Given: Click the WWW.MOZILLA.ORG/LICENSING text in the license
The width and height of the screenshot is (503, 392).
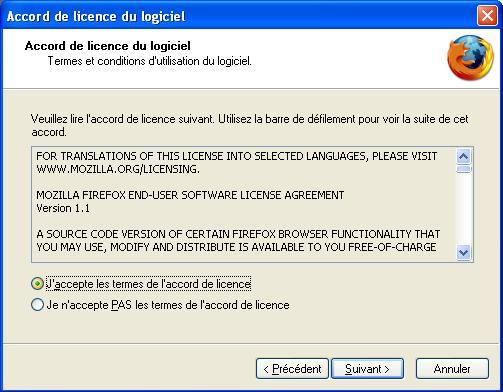Looking at the screenshot, I should pyautogui.click(x=118, y=169).
